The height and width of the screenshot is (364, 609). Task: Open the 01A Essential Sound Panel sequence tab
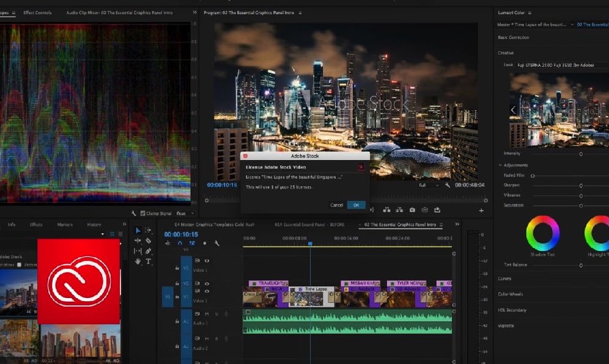(309, 225)
